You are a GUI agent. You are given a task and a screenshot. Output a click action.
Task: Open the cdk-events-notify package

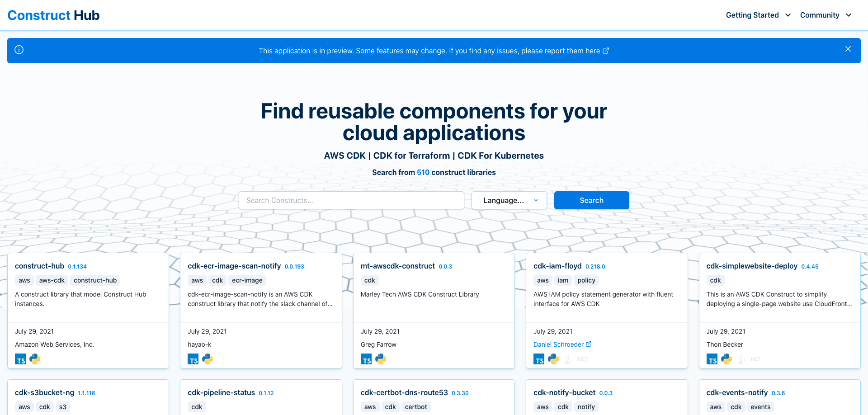[x=737, y=392]
